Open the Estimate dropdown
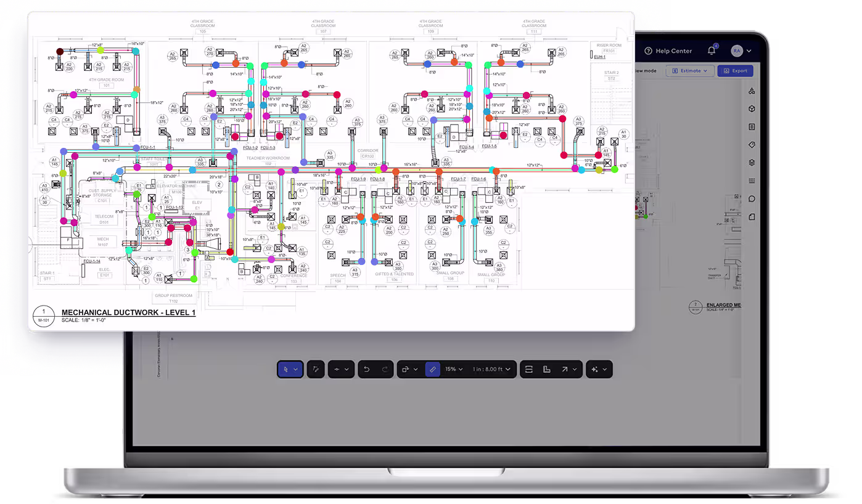 [x=690, y=71]
